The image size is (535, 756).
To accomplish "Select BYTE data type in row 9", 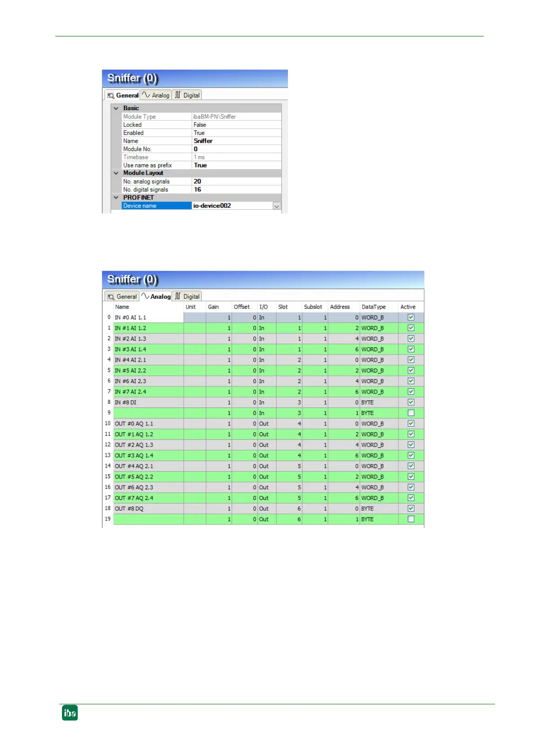I will tap(379, 413).
